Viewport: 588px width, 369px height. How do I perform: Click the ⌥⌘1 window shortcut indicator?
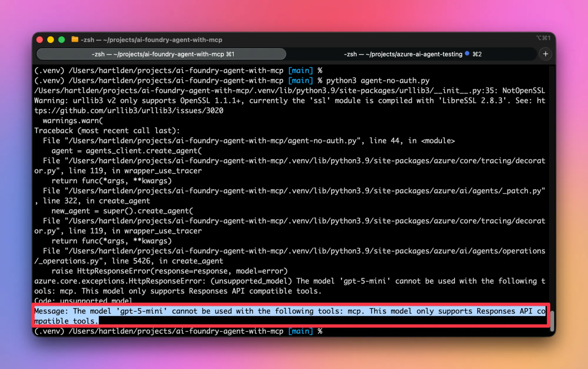(543, 38)
